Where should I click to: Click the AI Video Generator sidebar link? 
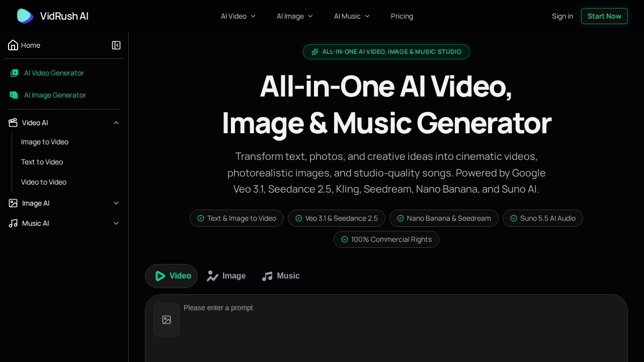pos(54,73)
